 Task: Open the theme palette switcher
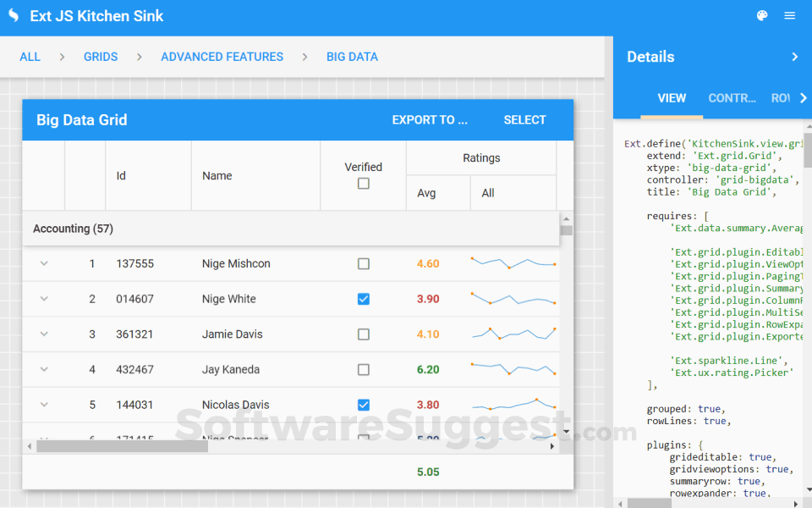coord(761,15)
